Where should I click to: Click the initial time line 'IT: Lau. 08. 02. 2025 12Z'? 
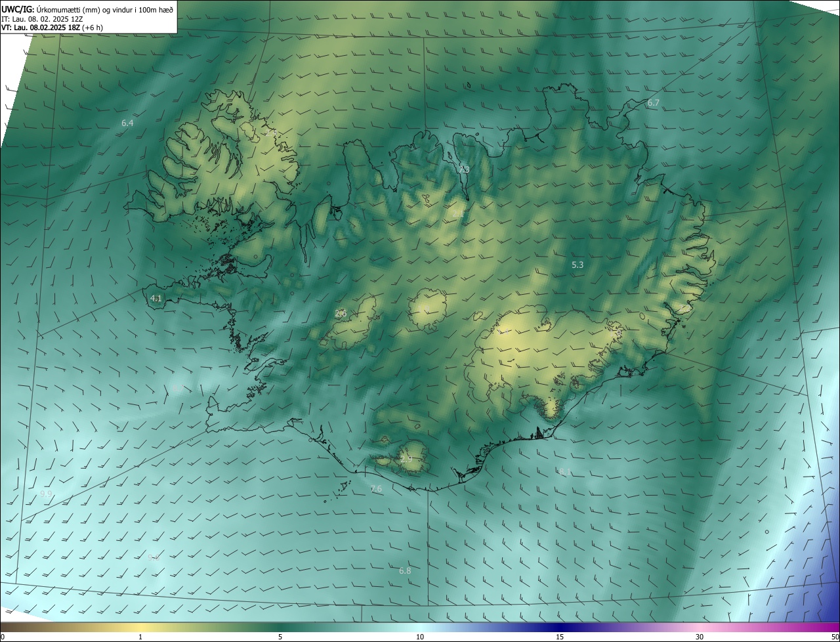pos(42,19)
